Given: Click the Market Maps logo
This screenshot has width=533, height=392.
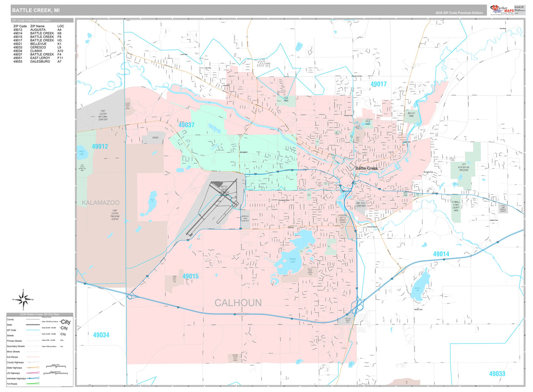Looking at the screenshot, I should pos(502,10).
